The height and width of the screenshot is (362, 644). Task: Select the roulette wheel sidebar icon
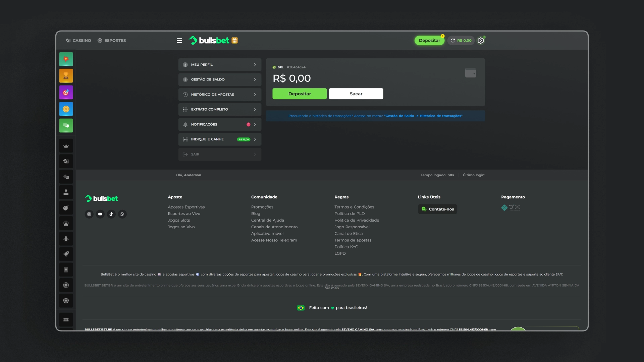pyautogui.click(x=66, y=285)
